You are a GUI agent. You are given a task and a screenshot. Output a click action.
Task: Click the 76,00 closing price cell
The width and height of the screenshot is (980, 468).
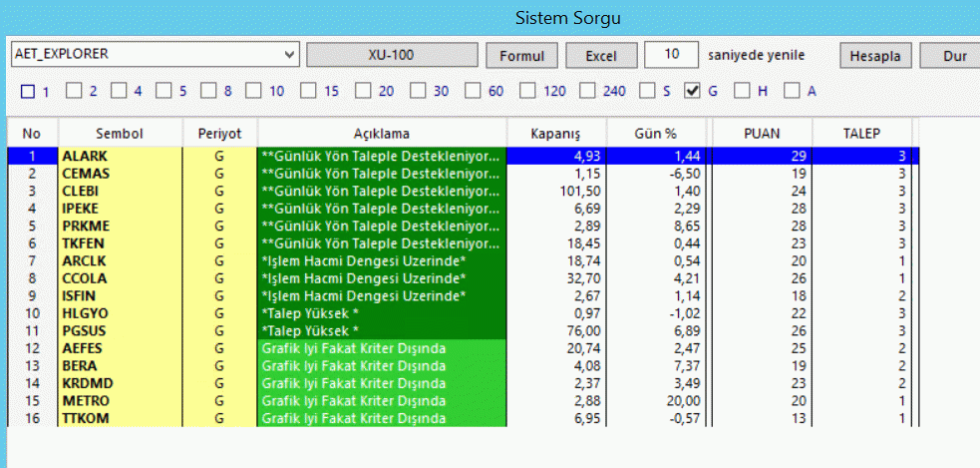[556, 331]
